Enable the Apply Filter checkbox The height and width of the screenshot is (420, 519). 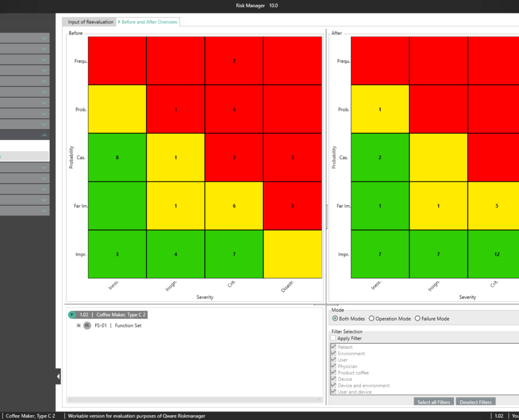(x=334, y=338)
